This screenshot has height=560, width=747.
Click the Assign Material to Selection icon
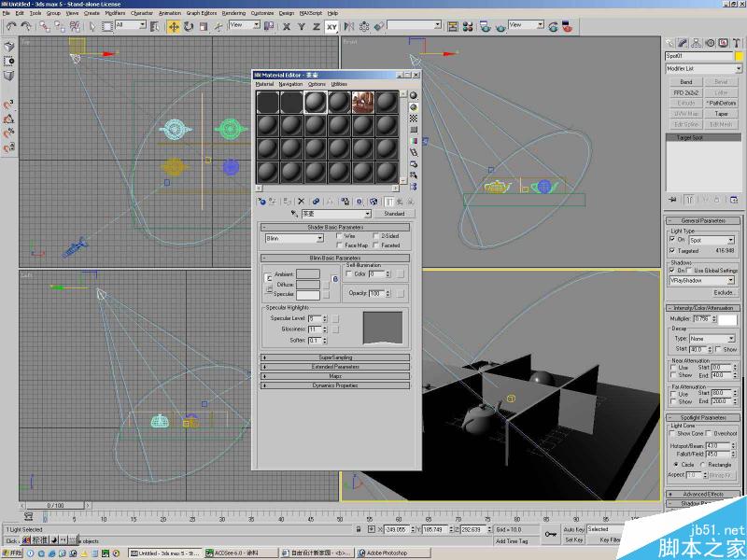(x=287, y=202)
